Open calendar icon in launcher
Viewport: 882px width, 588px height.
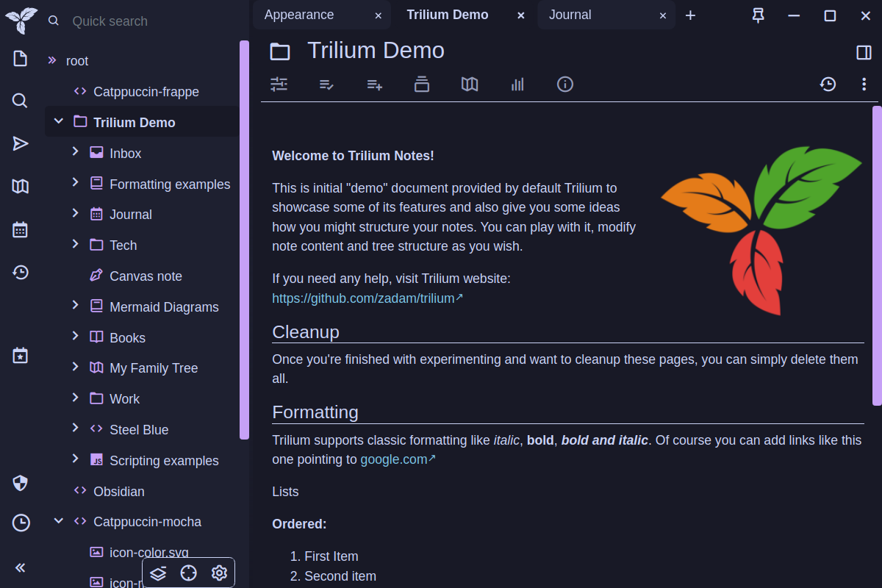21,229
